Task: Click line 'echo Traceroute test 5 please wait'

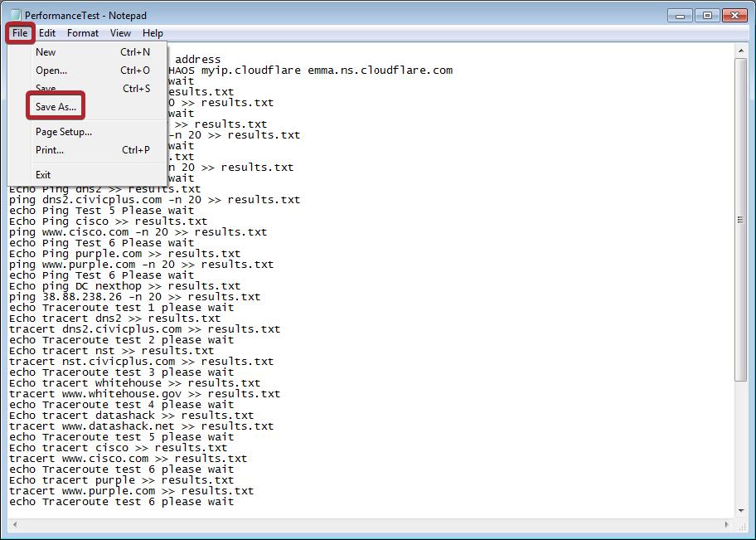Action: 122,437
